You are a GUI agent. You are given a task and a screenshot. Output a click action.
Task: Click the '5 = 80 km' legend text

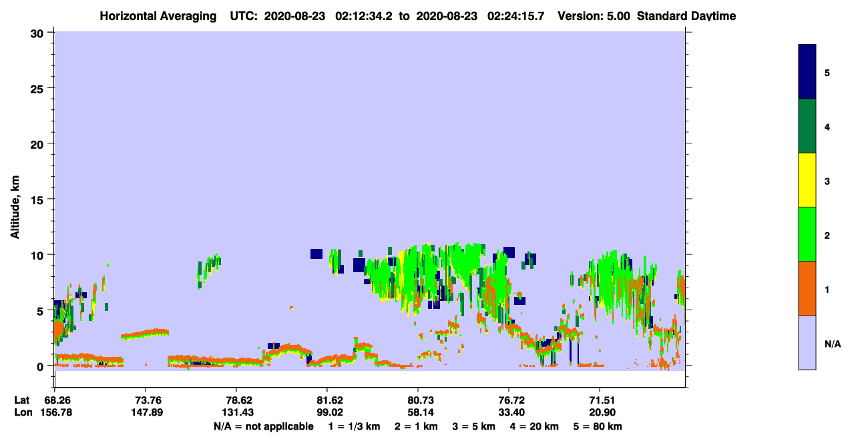click(x=598, y=426)
